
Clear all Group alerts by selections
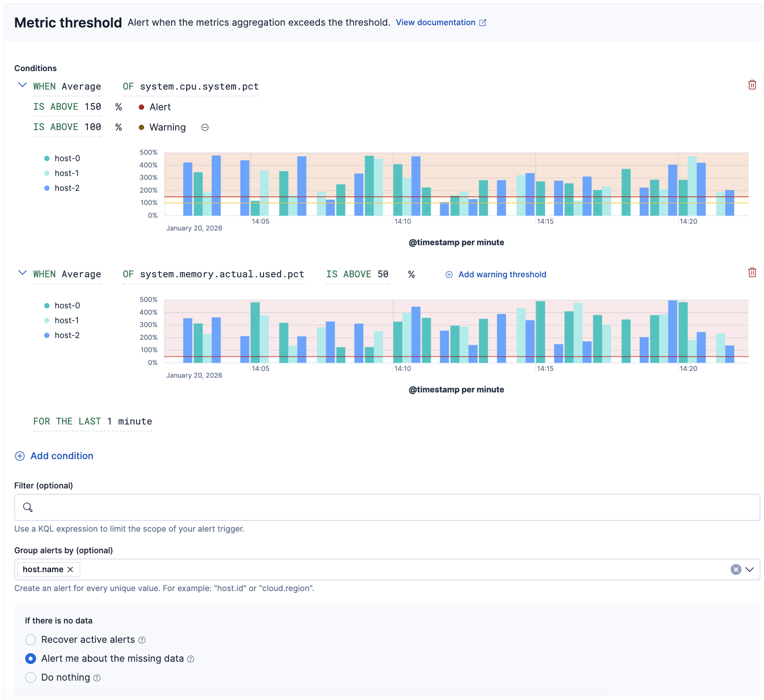click(x=736, y=569)
